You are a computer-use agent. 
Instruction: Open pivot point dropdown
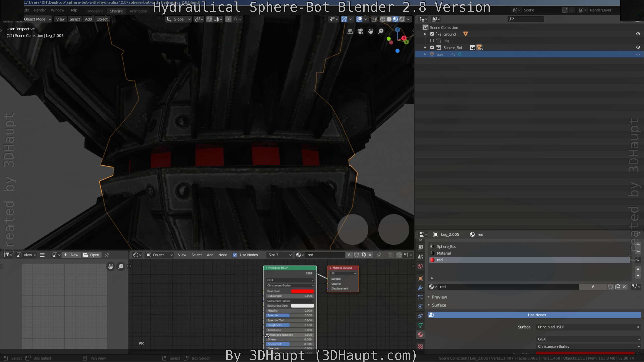click(x=199, y=19)
